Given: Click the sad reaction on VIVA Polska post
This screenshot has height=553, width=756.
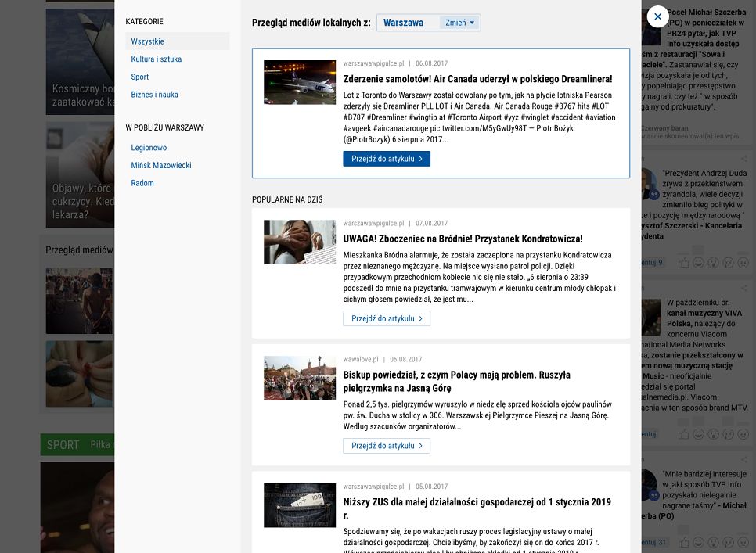Looking at the screenshot, I should pos(744,434).
